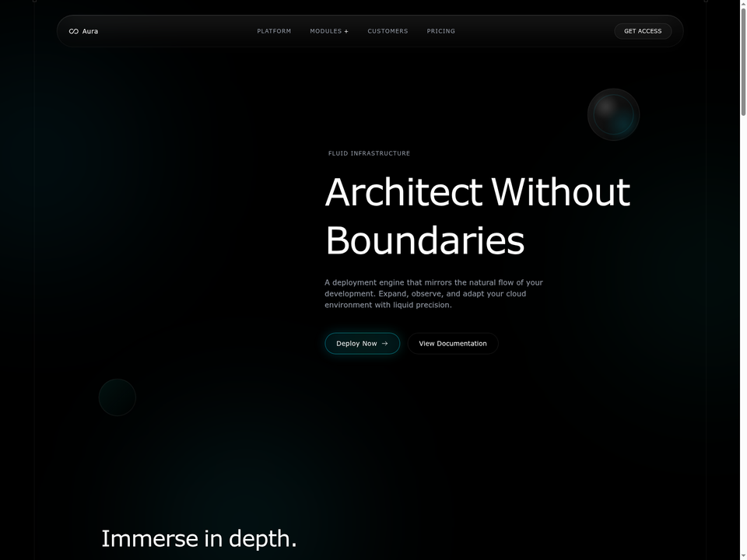Click the page vertical scrollbar thumb

coord(743,62)
